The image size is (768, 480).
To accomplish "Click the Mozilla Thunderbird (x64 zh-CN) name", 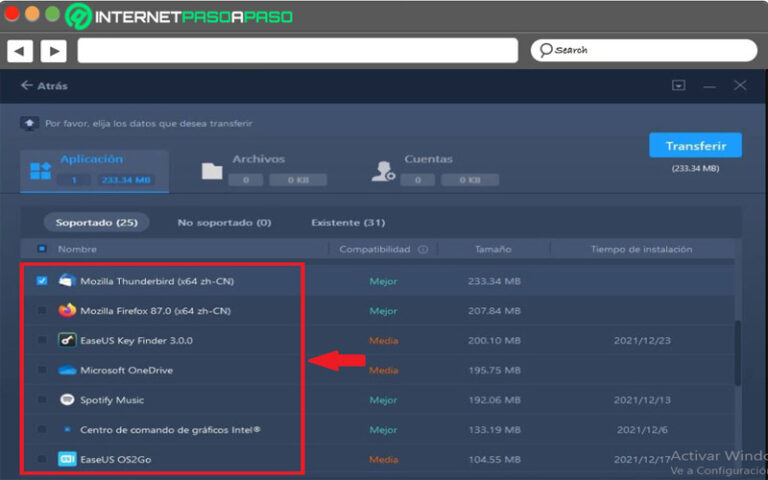I will pyautogui.click(x=157, y=281).
